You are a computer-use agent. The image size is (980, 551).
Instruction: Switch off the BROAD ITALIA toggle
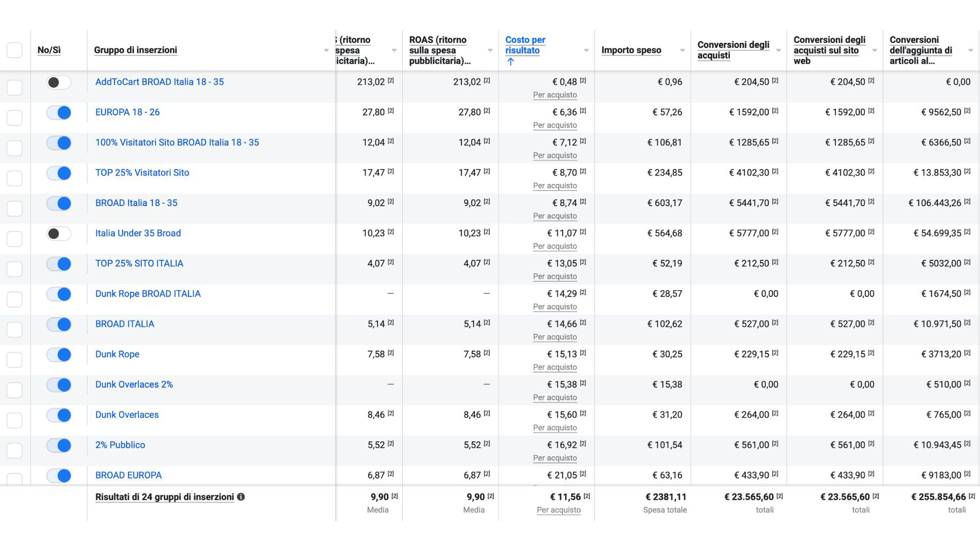(59, 324)
